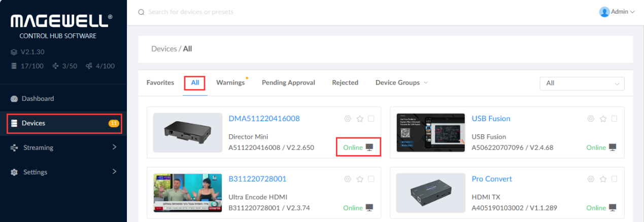The height and width of the screenshot is (222, 644).
Task: Click the USB Fusion thumbnail image
Action: [x=431, y=133]
